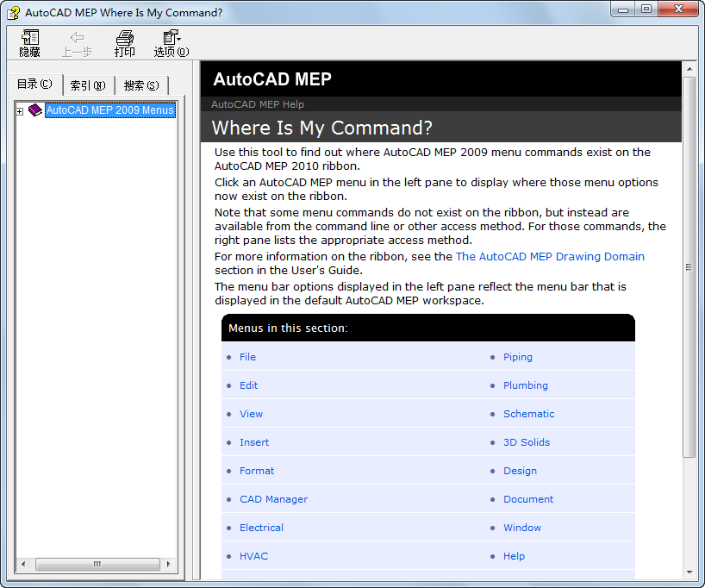Open the Design menu link

(520, 471)
